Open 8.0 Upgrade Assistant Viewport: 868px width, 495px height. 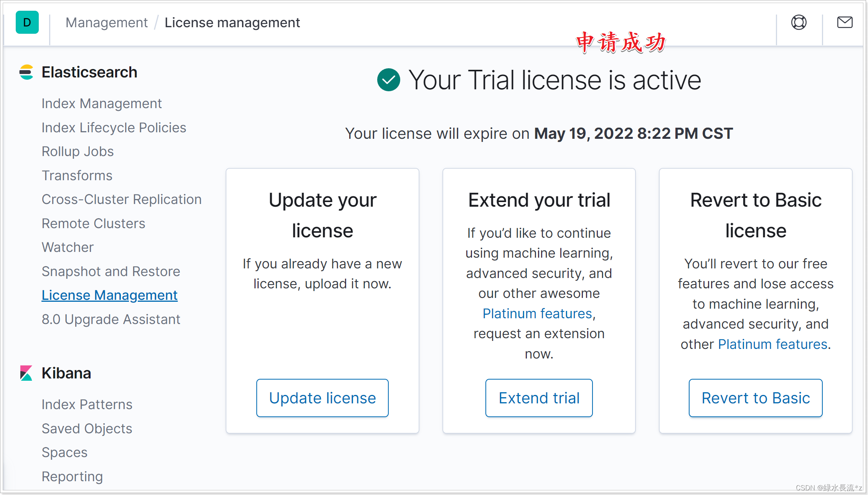point(111,319)
